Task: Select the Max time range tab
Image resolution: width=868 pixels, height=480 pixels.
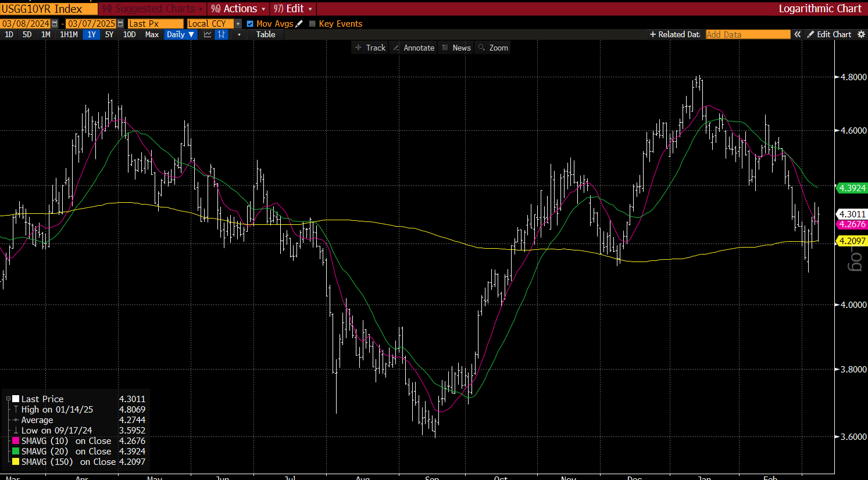Action: pos(152,35)
